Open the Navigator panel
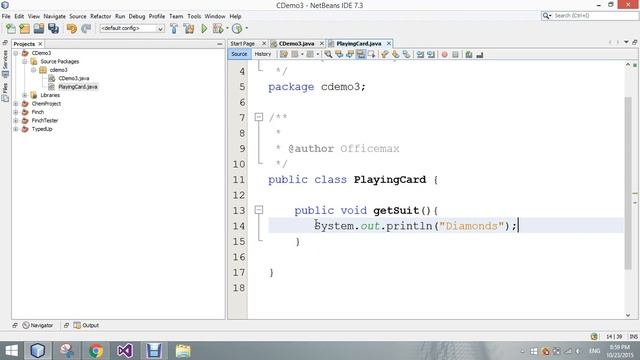The width and height of the screenshot is (640, 360). click(38, 325)
